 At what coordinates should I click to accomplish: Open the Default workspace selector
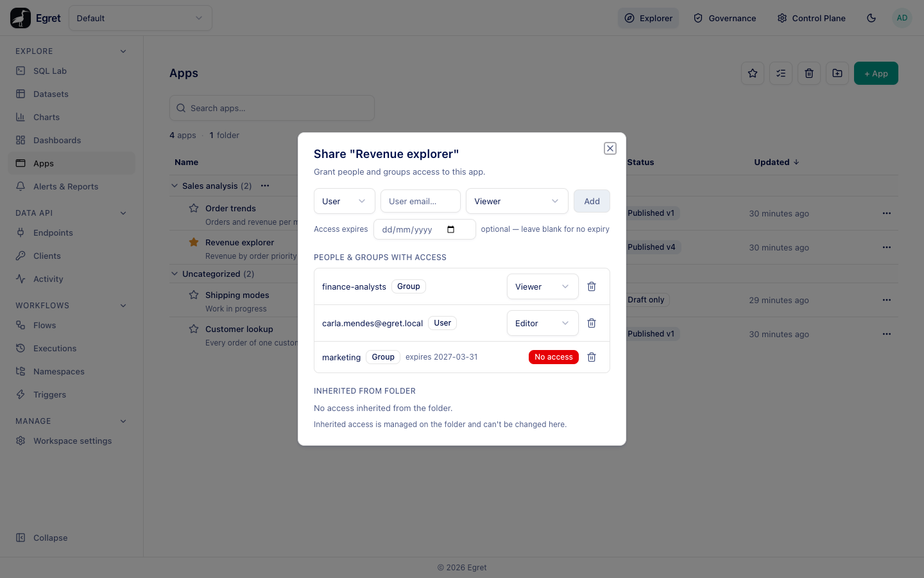coord(141,18)
